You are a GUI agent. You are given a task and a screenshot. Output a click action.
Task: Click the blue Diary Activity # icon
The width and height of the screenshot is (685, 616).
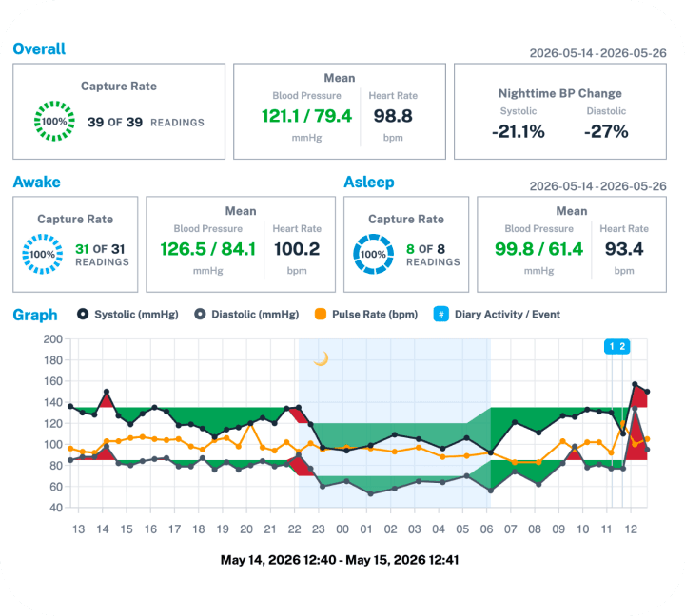(x=440, y=314)
